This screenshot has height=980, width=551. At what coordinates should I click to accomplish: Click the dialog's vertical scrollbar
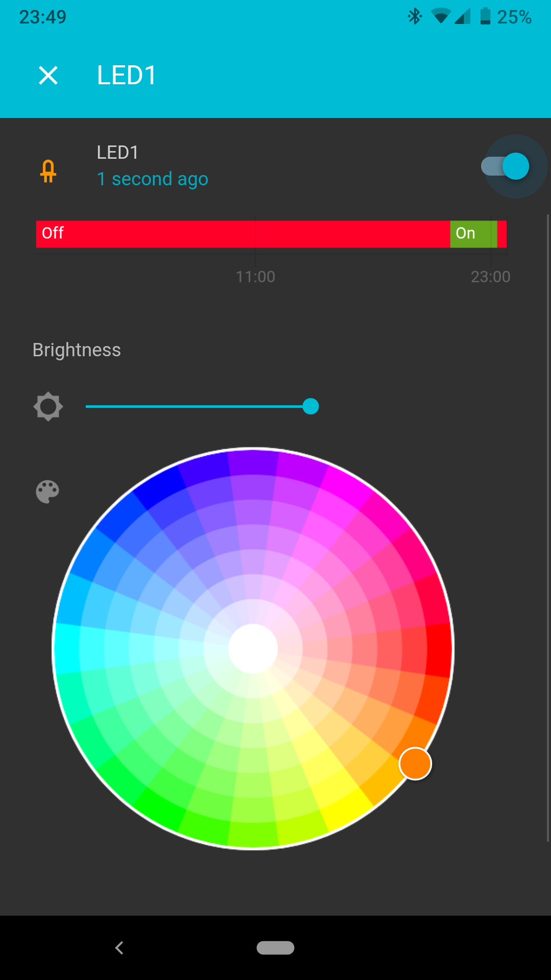click(x=548, y=528)
